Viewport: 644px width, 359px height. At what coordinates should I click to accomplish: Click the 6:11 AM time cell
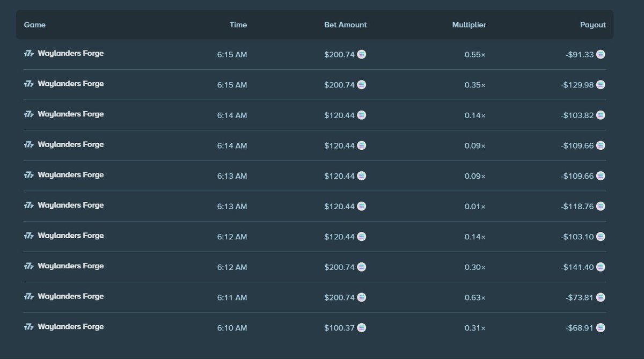click(x=232, y=298)
